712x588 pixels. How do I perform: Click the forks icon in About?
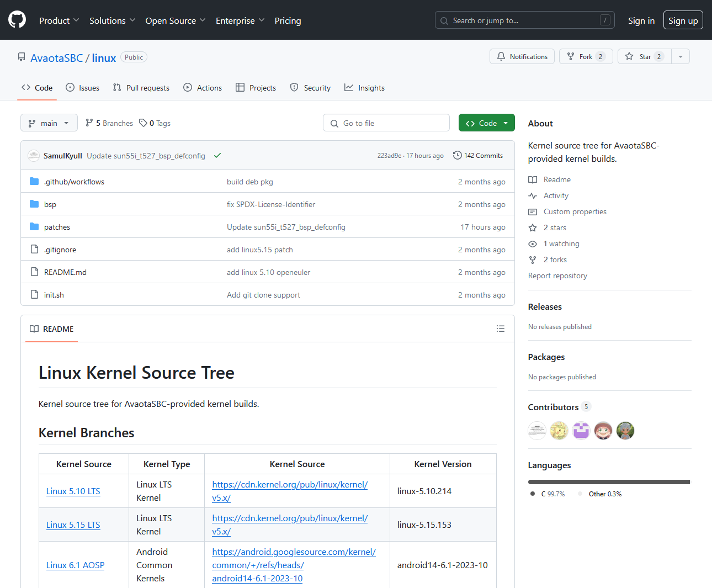pos(533,259)
